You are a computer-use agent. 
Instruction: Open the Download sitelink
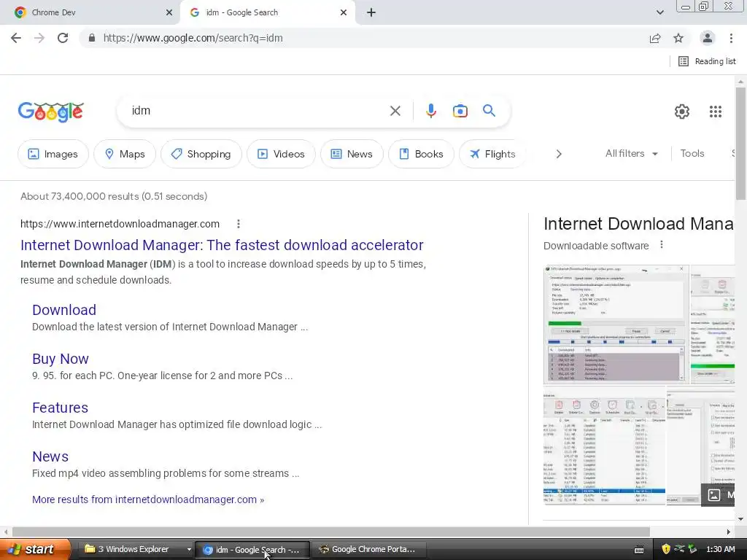(64, 310)
